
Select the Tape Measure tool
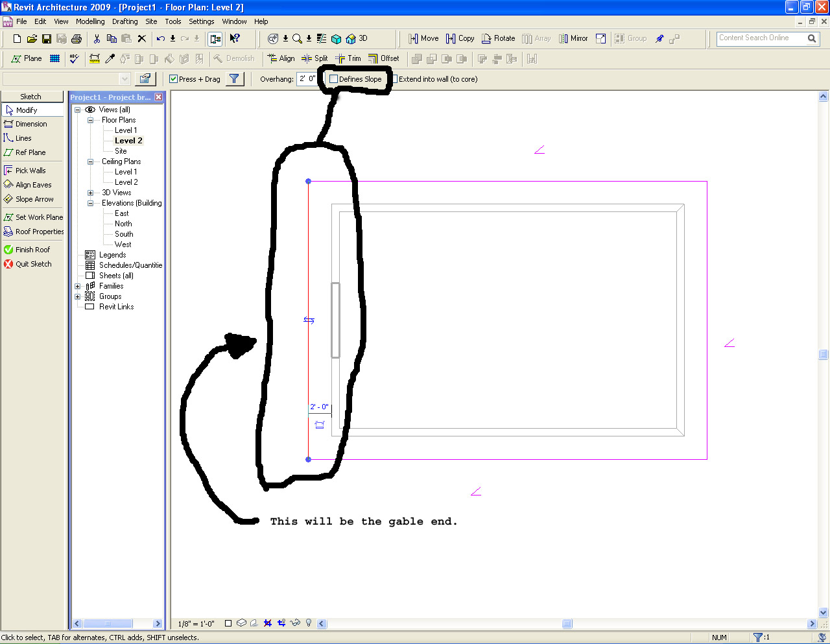[x=95, y=58]
